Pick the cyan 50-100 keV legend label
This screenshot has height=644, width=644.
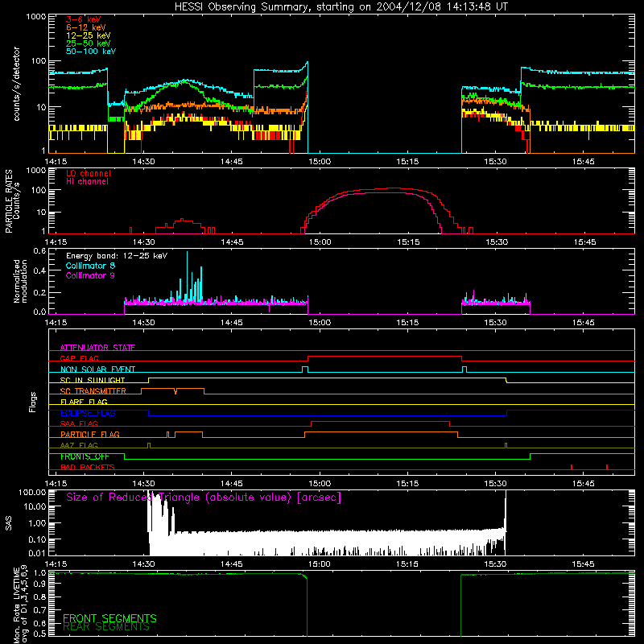point(91,52)
